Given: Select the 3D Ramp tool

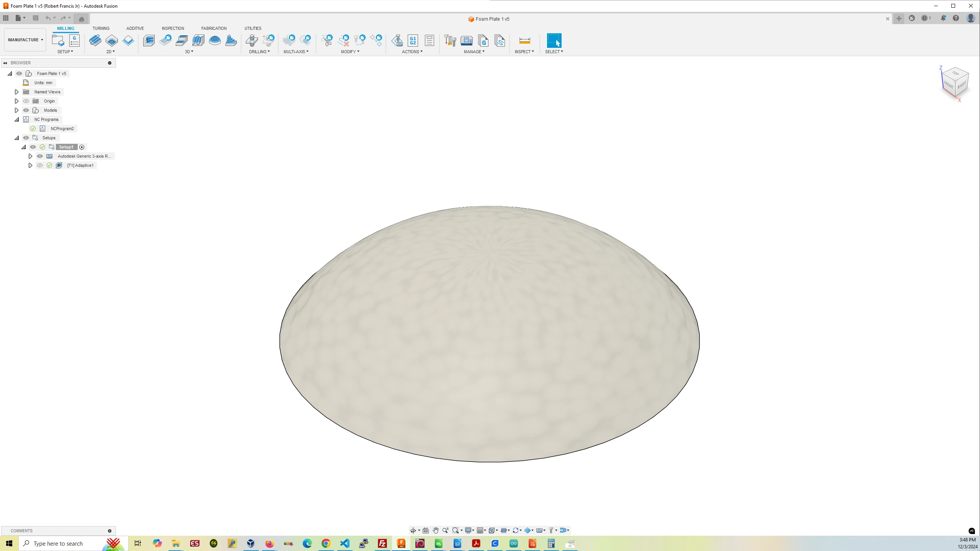Looking at the screenshot, I should point(231,40).
